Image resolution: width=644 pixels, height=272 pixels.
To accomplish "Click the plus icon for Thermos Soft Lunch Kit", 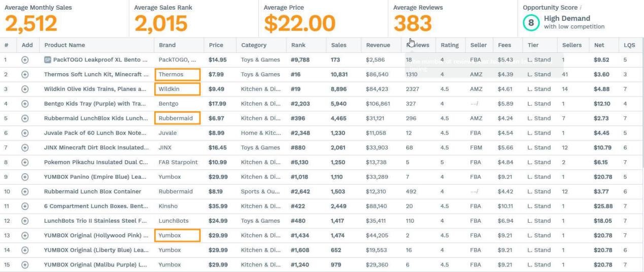I will coord(25,75).
